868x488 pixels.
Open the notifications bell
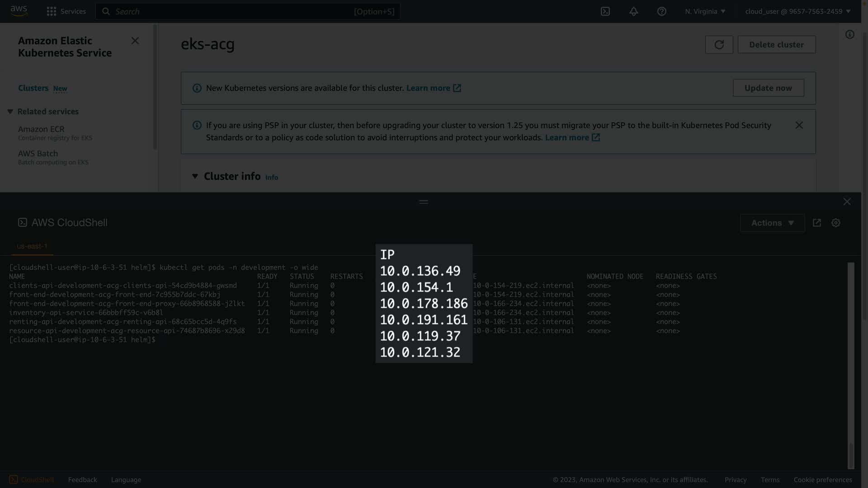[633, 11]
